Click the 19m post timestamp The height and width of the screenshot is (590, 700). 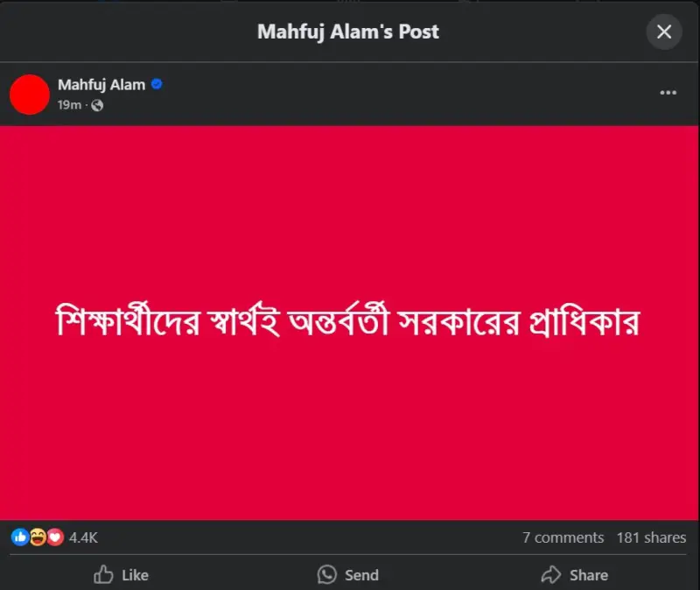pyautogui.click(x=69, y=105)
